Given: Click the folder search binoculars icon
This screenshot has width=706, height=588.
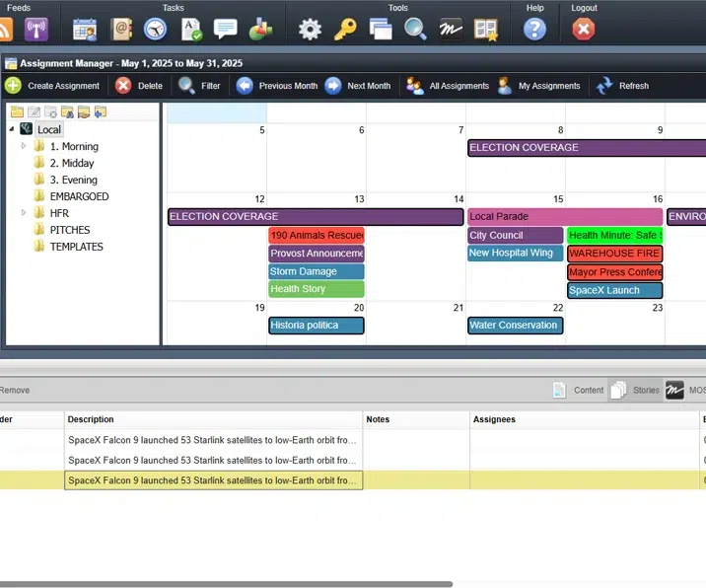Looking at the screenshot, I should tap(67, 111).
